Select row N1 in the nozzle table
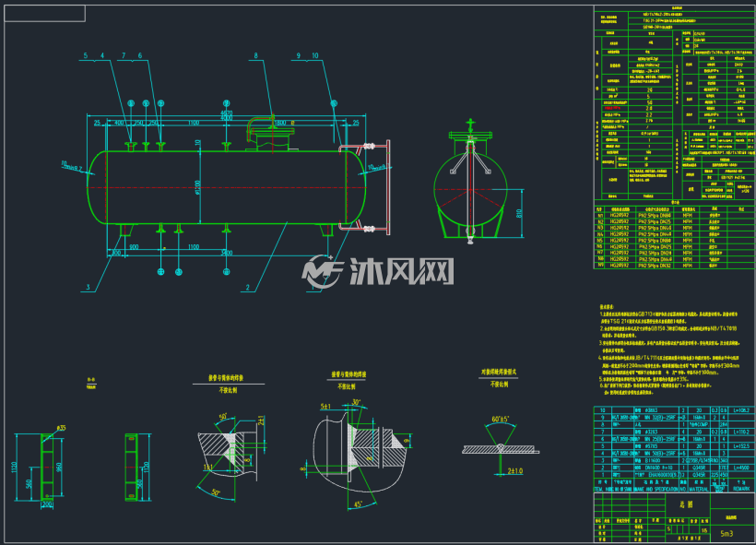The width and height of the screenshot is (756, 545). (673, 215)
